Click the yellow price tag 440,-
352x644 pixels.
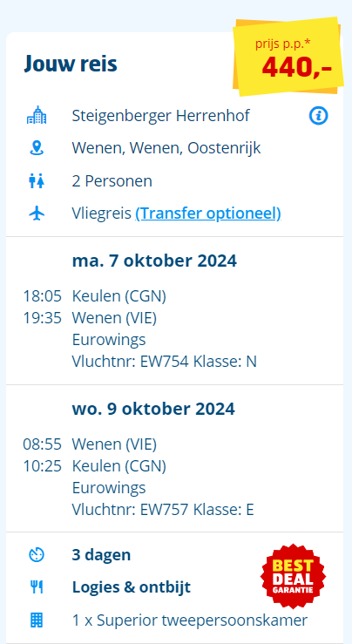tap(288, 57)
